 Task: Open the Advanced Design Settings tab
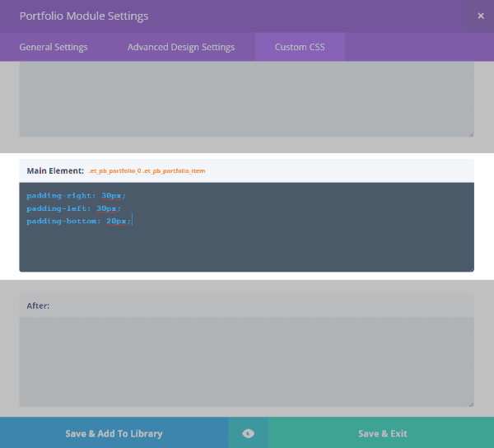[x=180, y=47]
